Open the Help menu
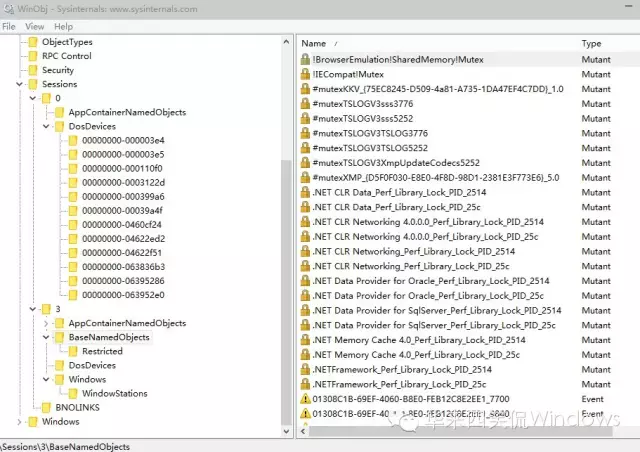 63,27
